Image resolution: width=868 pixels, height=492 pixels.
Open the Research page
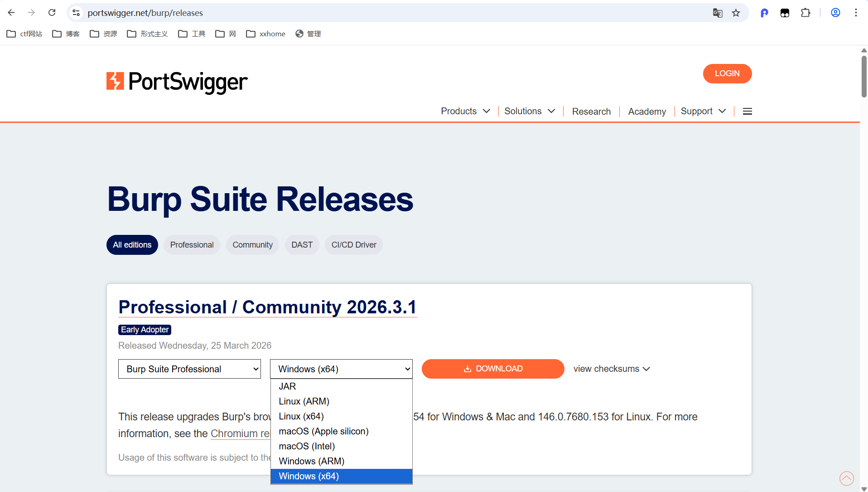(591, 112)
